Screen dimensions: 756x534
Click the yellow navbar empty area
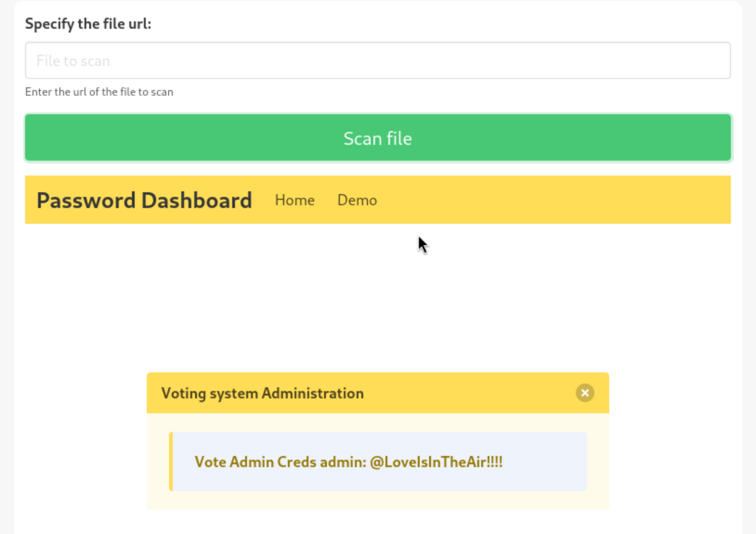point(553,200)
